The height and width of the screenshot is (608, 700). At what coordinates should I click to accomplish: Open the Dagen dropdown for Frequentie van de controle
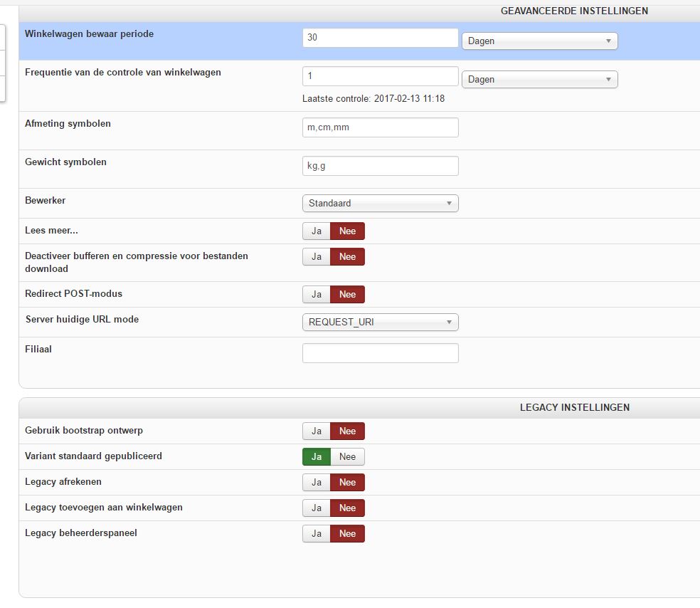point(540,80)
